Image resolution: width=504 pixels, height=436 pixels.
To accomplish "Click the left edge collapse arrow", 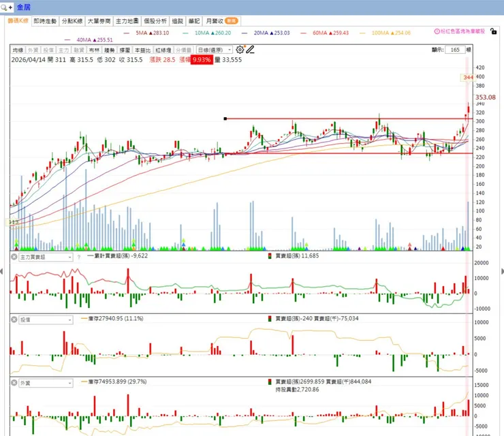I will [x=1, y=271].
